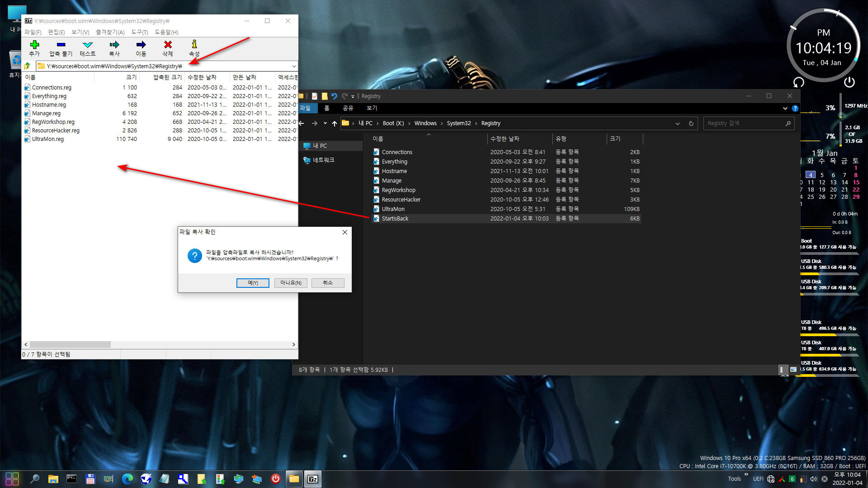Viewport: 868px width, 488px height.
Task: Click the volume icon in system tray
Action: [814, 479]
